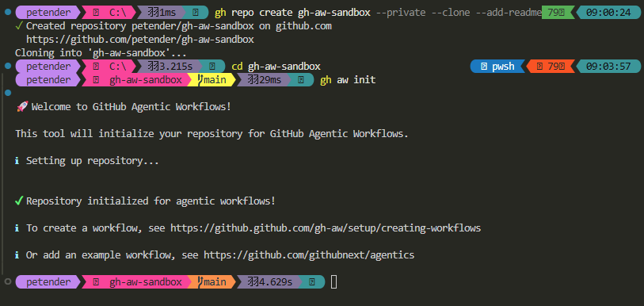Click the info icon before To create a workflow
Screen dimensions: 644x306
pyautogui.click(x=17, y=228)
